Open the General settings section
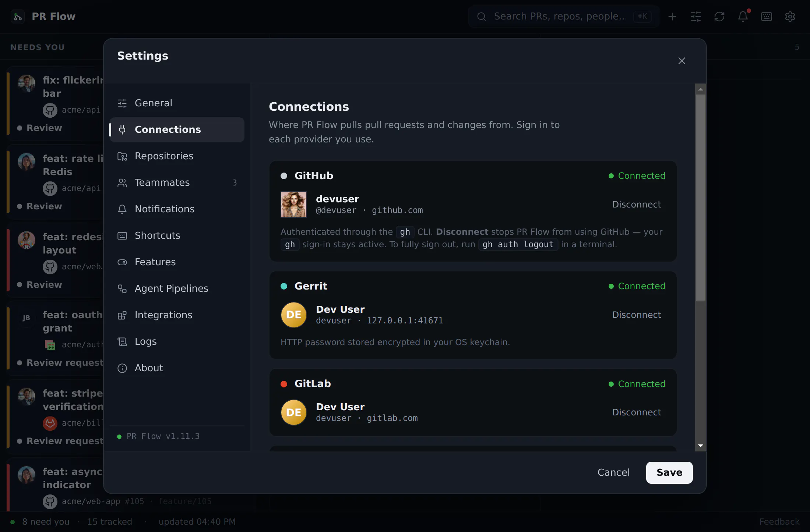Viewport: 810px width, 532px height. tap(177, 103)
